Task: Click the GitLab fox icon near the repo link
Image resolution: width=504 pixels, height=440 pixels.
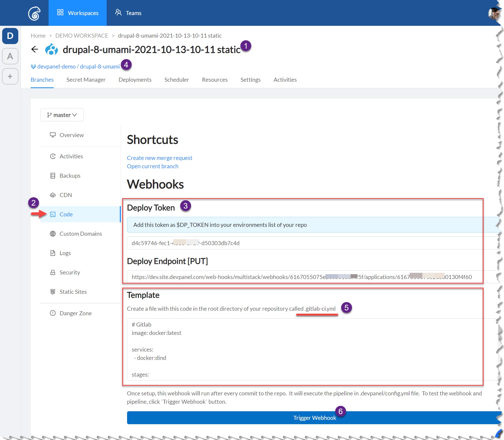Action: pyautogui.click(x=33, y=66)
